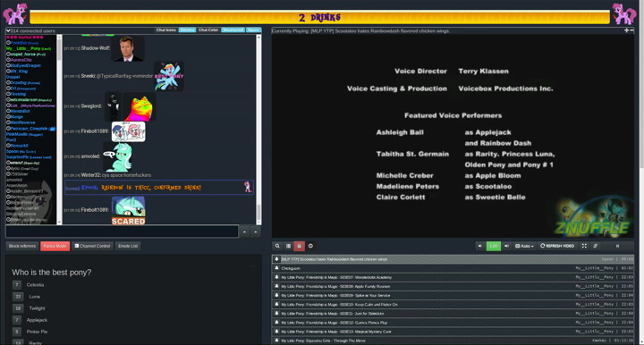Click the REFRESH VIDEO button

click(x=557, y=246)
